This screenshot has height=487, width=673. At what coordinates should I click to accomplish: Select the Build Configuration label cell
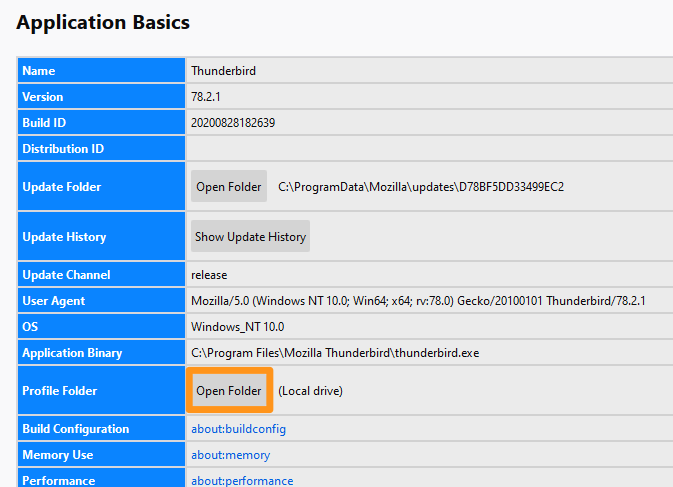point(100,429)
